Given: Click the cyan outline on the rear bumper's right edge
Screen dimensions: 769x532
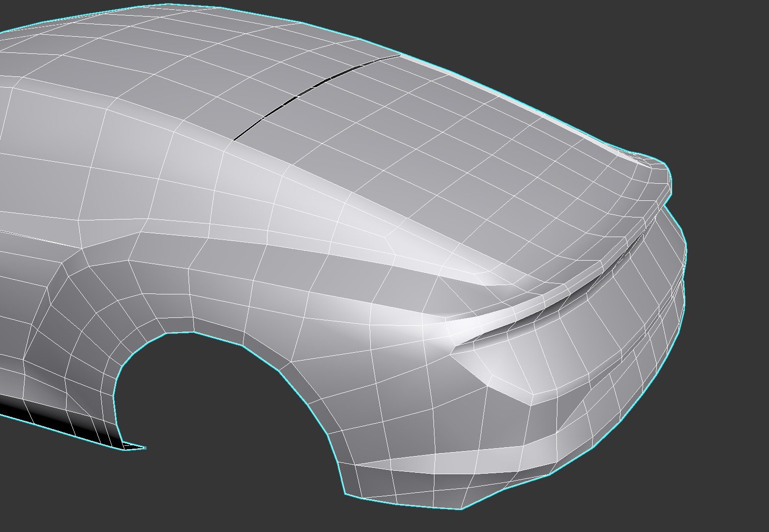Looking at the screenshot, I should click(x=682, y=294).
